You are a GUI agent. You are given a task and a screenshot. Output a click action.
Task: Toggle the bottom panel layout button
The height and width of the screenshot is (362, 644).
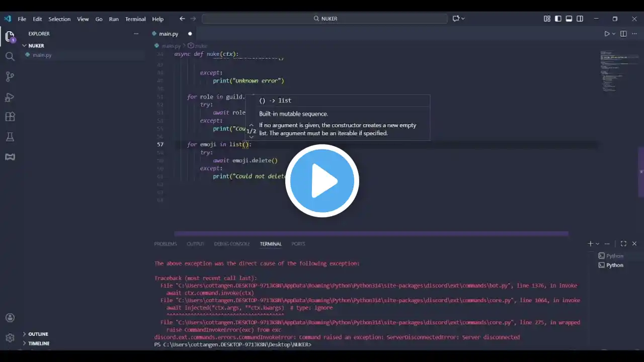click(569, 19)
